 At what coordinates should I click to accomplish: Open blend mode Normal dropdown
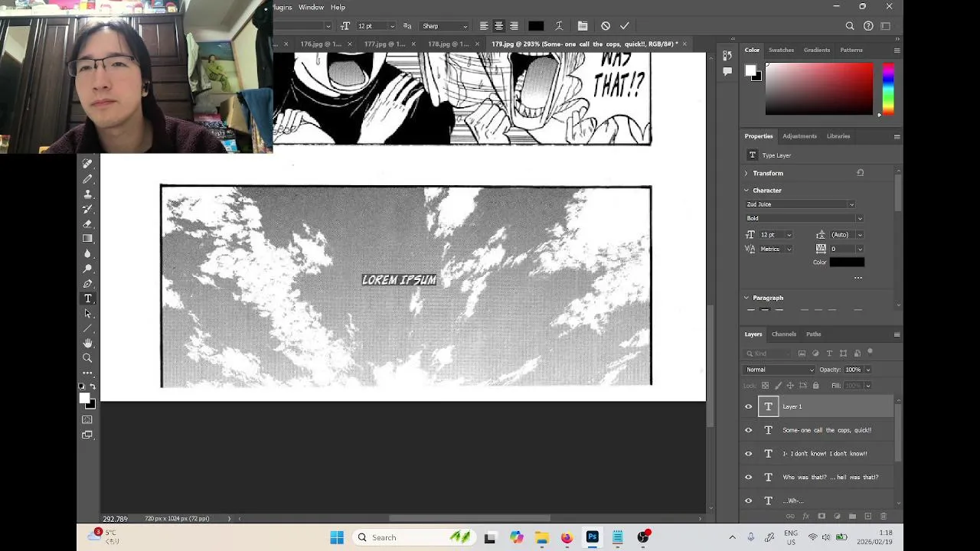[780, 370]
